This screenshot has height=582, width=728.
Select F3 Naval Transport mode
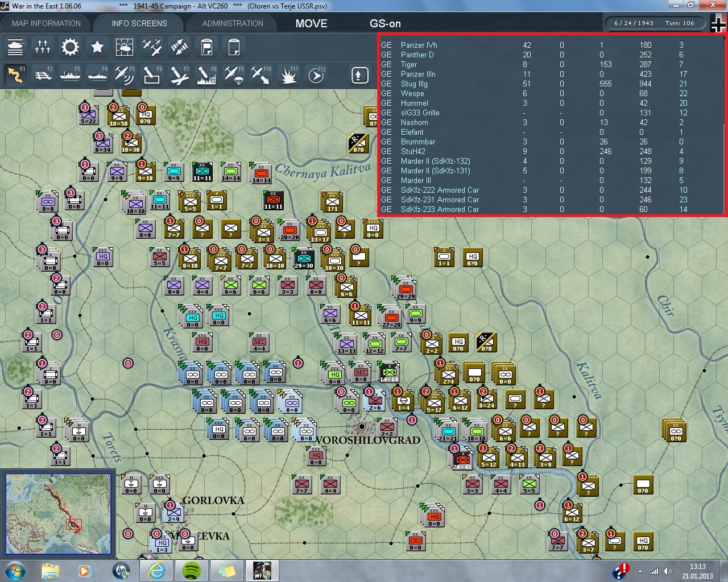(70, 75)
